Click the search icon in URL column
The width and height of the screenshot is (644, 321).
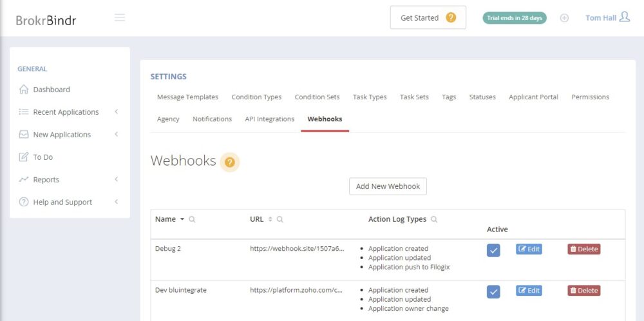tap(279, 219)
